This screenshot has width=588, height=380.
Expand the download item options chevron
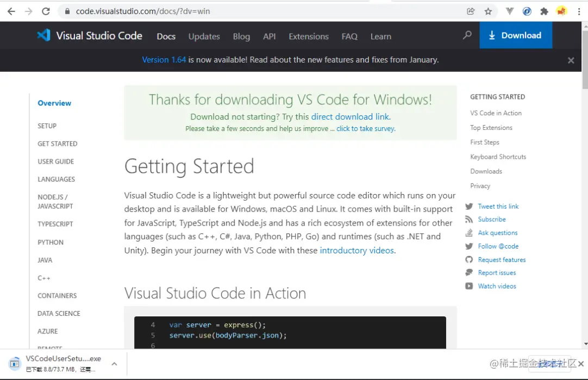point(114,364)
